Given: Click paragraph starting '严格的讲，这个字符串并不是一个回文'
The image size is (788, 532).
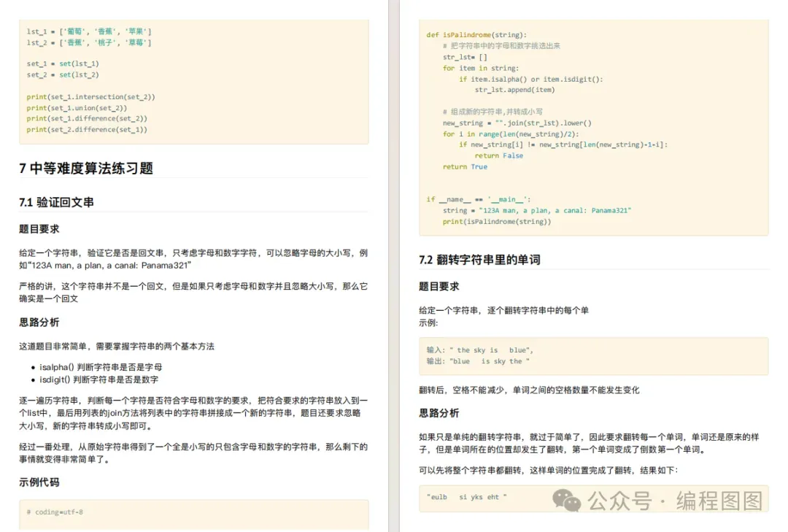Looking at the screenshot, I should click(x=193, y=292).
